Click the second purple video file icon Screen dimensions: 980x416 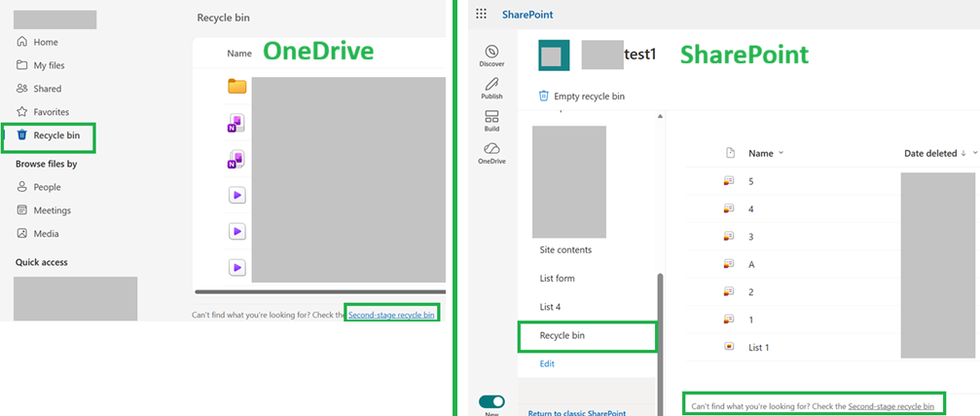pos(236,232)
